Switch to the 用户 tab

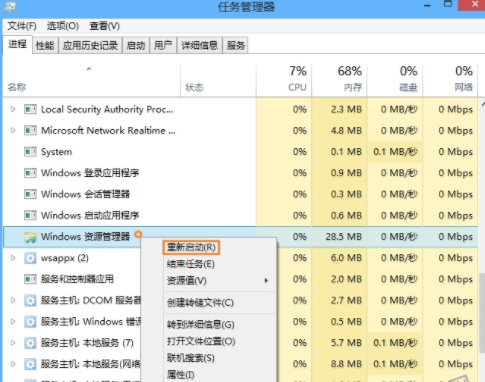[x=163, y=45]
